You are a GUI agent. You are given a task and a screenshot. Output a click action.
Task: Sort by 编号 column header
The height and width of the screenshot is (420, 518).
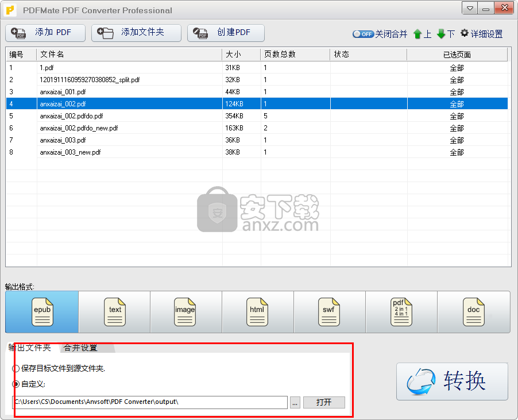[21, 55]
